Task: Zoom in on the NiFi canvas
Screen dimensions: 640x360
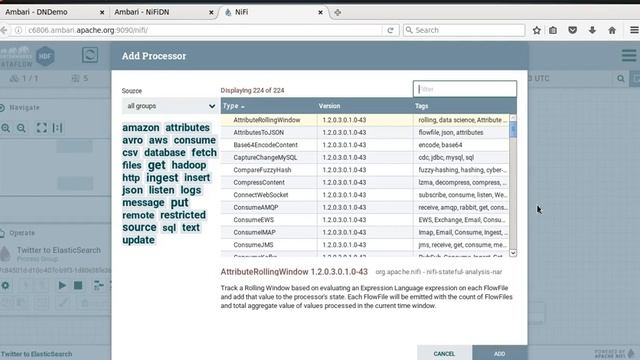Action: 6,128
